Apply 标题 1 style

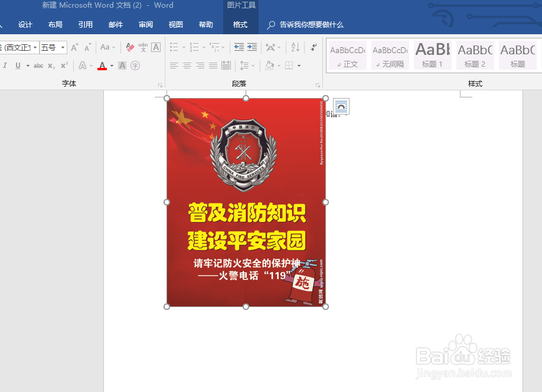click(x=433, y=55)
